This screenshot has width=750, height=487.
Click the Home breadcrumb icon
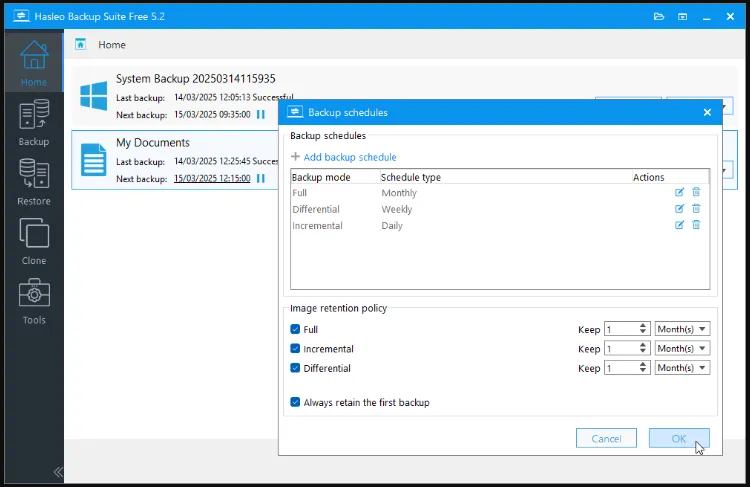(80, 44)
